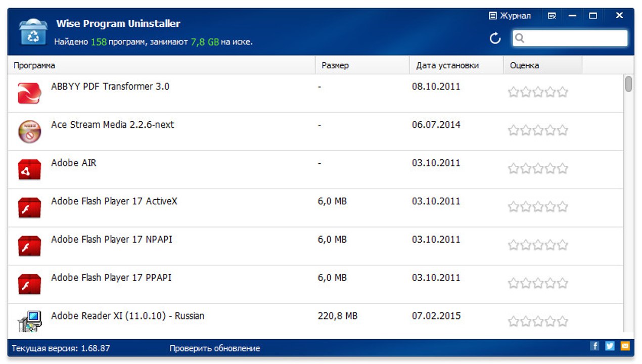Click Adobe Flash Player 17 PPAPI name
The height and width of the screenshot is (364, 642).
click(111, 278)
